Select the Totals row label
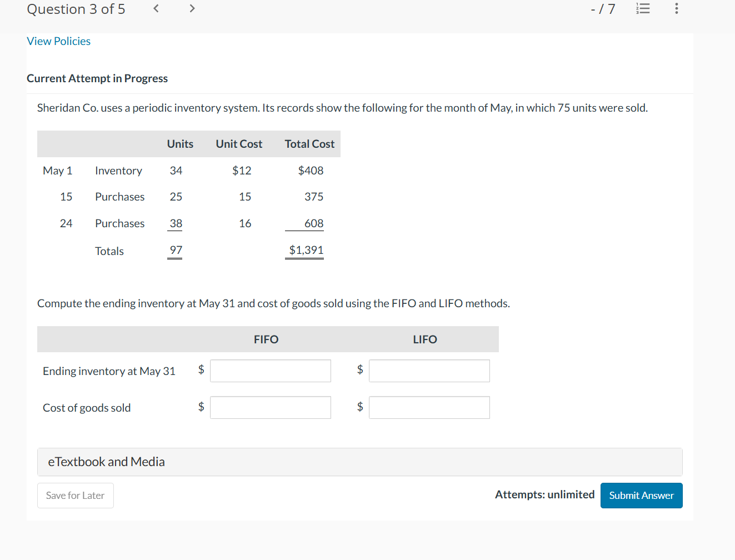735x560 pixels. coord(109,251)
